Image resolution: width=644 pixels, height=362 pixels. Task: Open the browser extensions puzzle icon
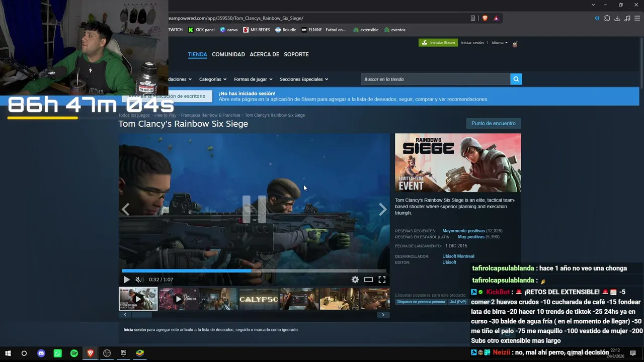pos(607,18)
